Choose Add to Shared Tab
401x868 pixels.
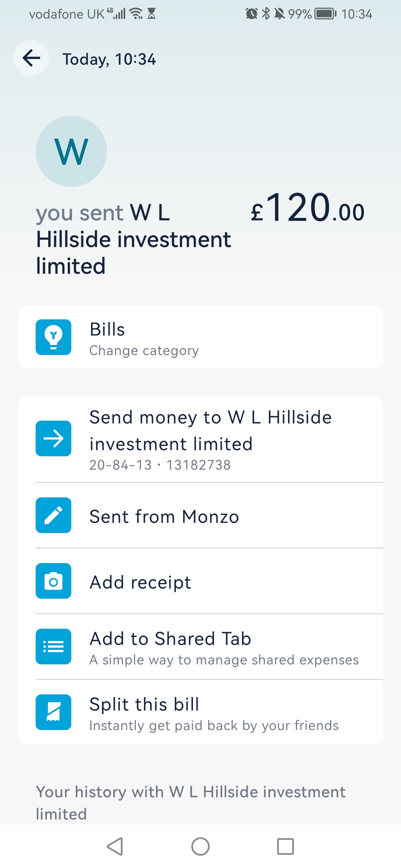(170, 639)
